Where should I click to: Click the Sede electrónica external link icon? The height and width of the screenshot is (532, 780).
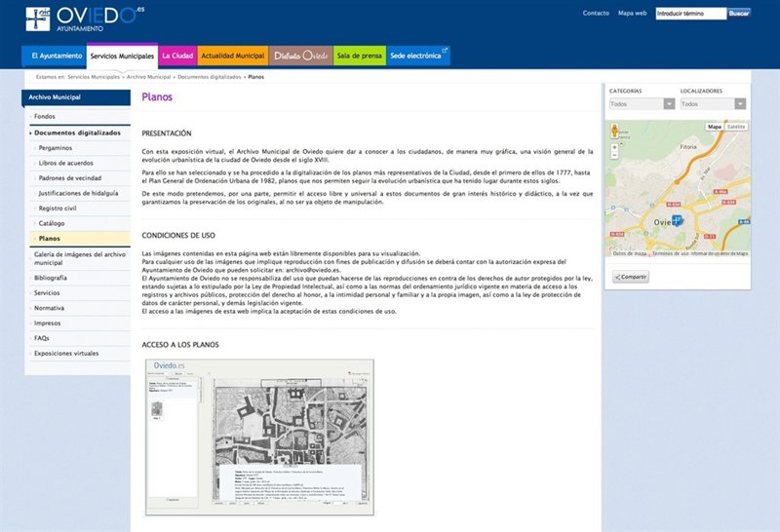point(445,51)
